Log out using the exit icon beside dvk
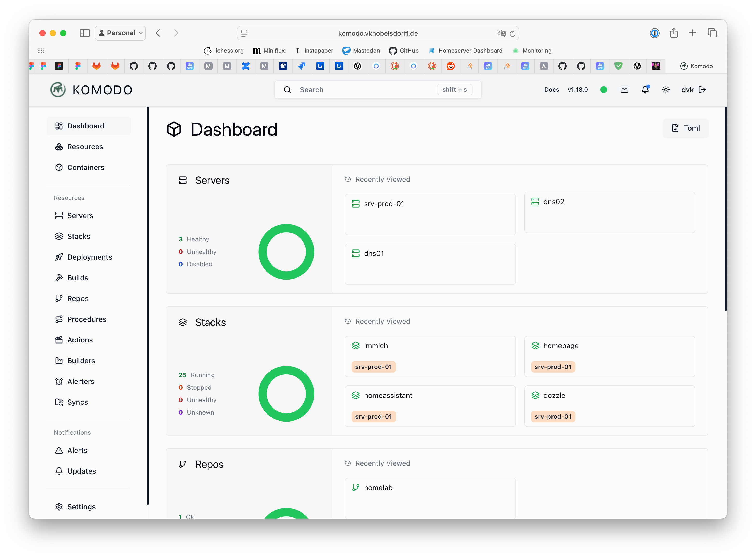 coord(703,90)
